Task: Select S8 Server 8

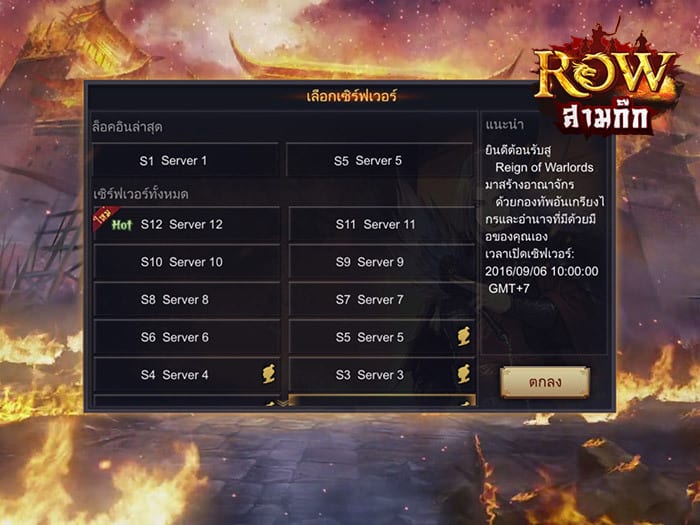Action: click(x=187, y=299)
